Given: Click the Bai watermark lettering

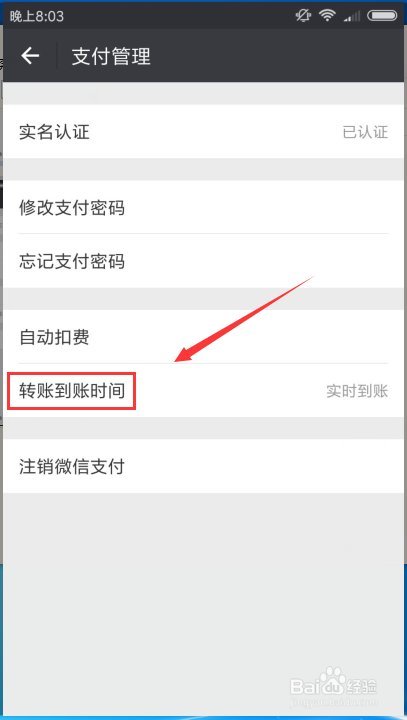Looking at the screenshot, I should point(306,686).
